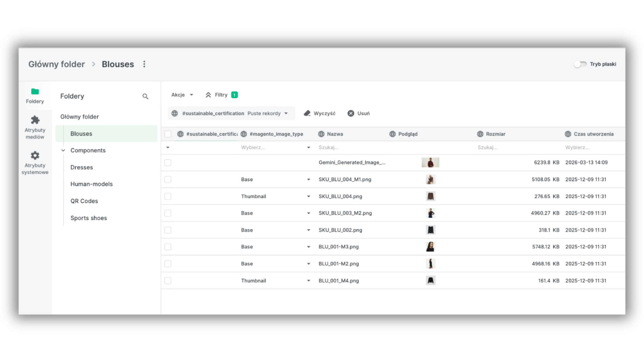Open the Foldery sidebar section icon
Image resolution: width=644 pixels, height=362 pixels.
[35, 92]
